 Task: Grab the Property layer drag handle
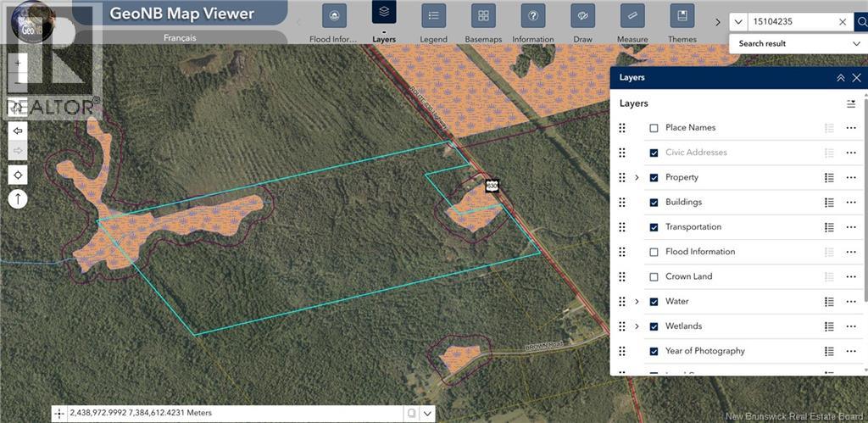[621, 178]
